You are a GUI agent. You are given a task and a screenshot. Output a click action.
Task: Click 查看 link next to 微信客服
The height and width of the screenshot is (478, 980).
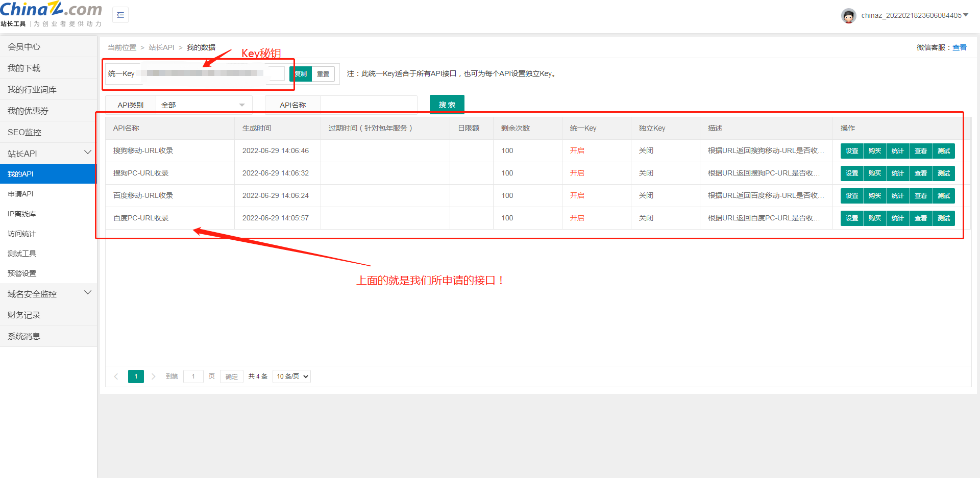click(960, 47)
